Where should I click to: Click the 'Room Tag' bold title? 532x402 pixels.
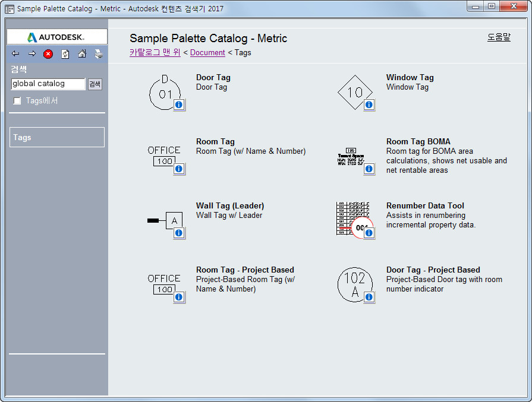215,141
